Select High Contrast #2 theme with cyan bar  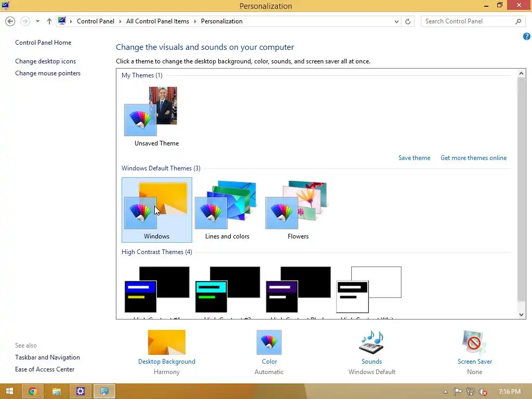point(228,291)
